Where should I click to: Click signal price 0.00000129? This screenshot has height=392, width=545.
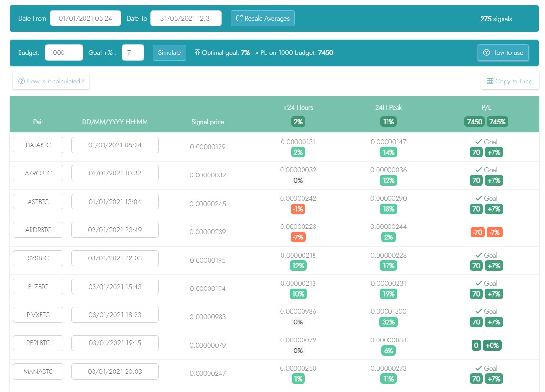pyautogui.click(x=208, y=147)
